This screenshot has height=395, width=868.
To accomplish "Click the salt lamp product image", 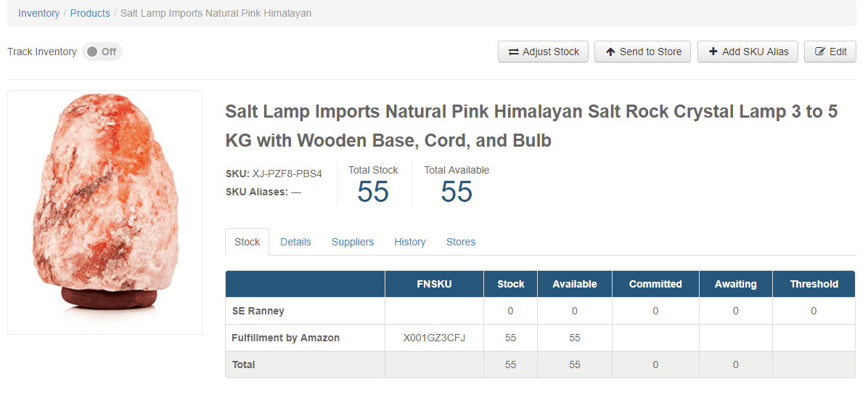I will pyautogui.click(x=105, y=211).
